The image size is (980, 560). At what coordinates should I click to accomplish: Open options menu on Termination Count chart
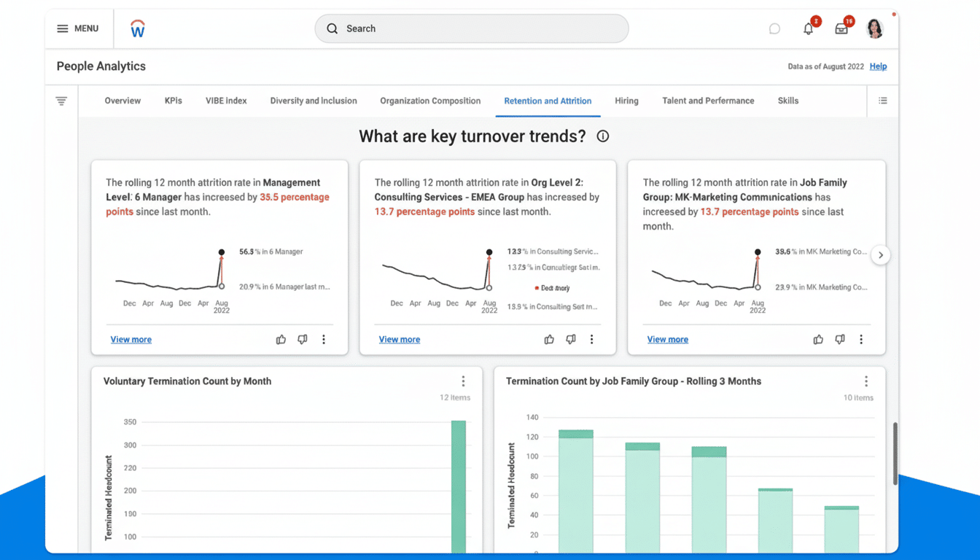pos(866,381)
